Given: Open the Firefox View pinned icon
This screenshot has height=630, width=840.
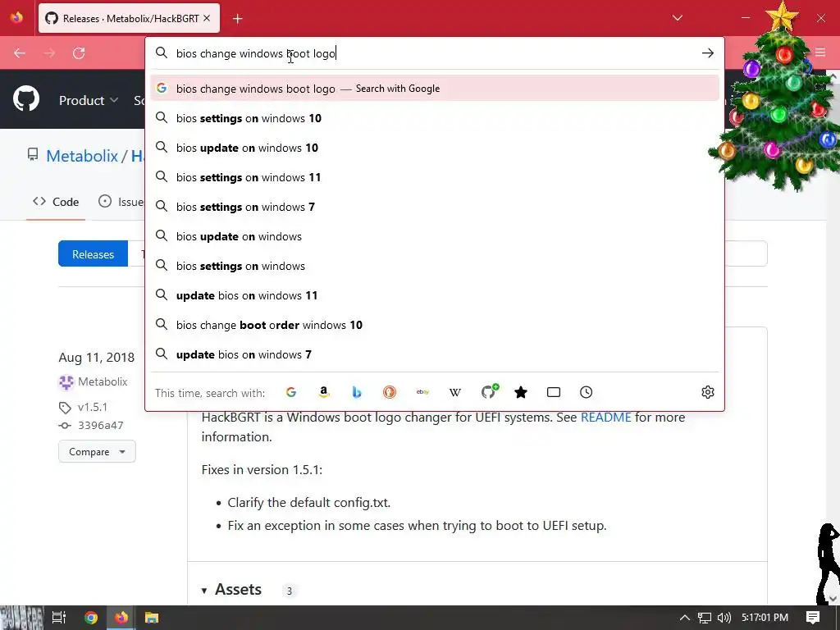Looking at the screenshot, I should click(16, 17).
